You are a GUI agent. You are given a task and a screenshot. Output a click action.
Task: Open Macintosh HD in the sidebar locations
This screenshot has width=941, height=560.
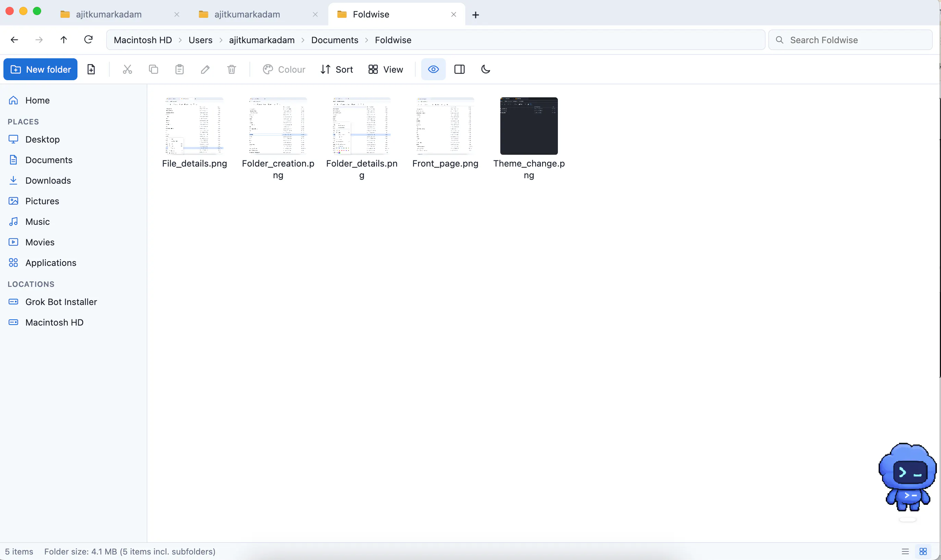click(74, 322)
